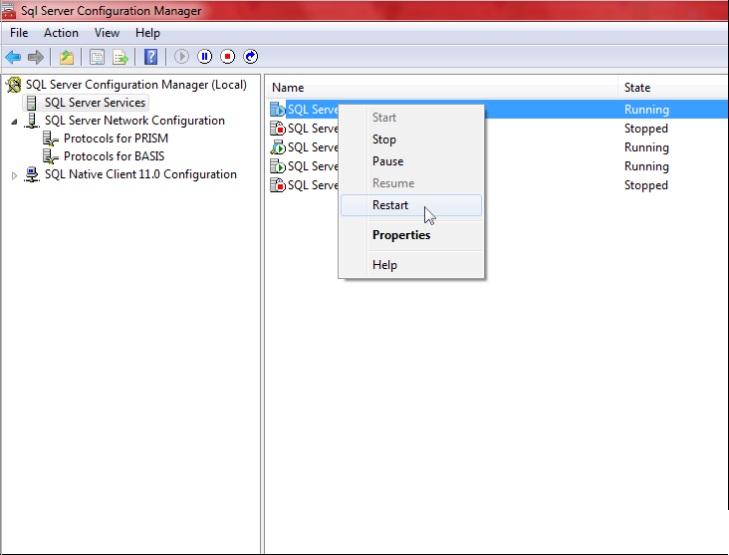Screen dimensions: 729x555
Task: Click the Running state in the fourth row
Action: pyautogui.click(x=647, y=166)
